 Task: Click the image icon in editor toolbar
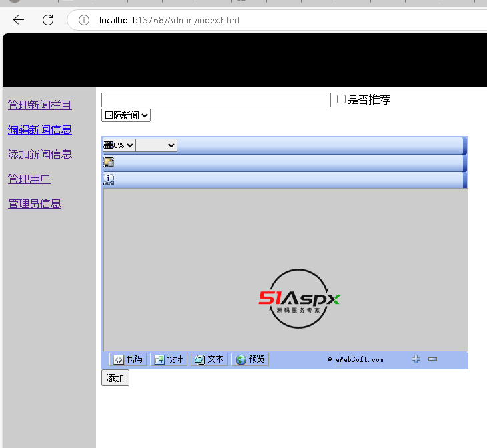click(108, 162)
